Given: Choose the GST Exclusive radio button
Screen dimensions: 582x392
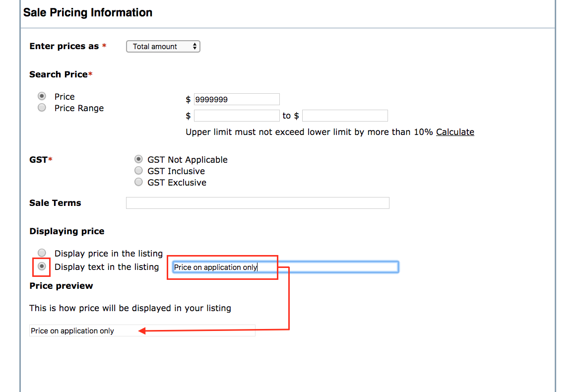Looking at the screenshot, I should [139, 182].
